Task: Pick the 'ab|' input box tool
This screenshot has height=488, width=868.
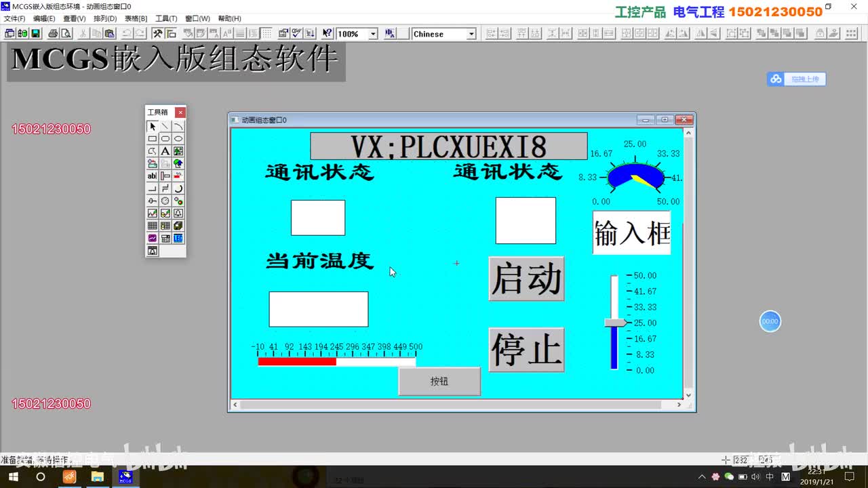Action: [153, 176]
